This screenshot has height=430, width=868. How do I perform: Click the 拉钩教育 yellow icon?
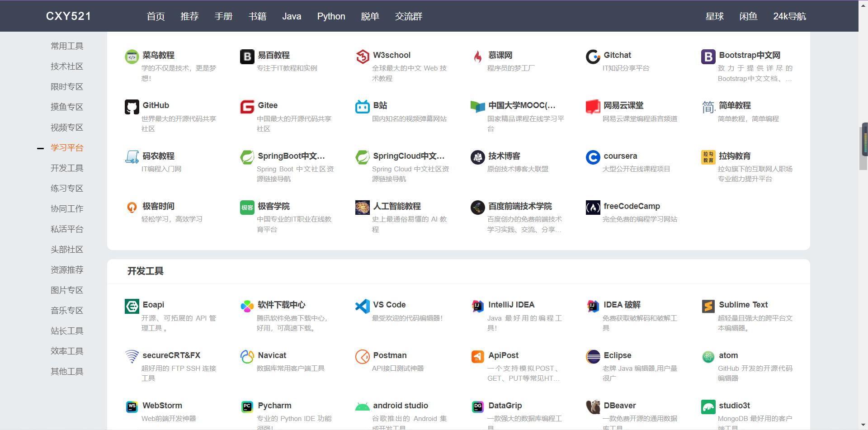coord(708,157)
